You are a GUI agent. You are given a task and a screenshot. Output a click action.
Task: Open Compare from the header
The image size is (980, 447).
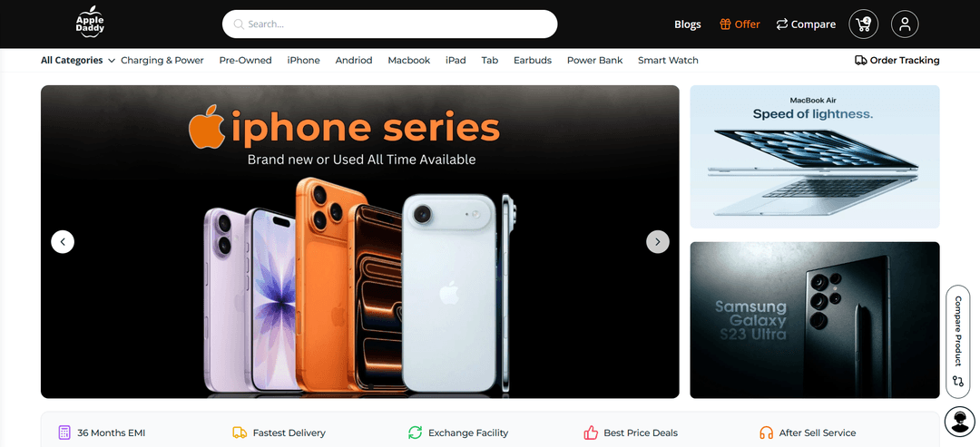806,24
